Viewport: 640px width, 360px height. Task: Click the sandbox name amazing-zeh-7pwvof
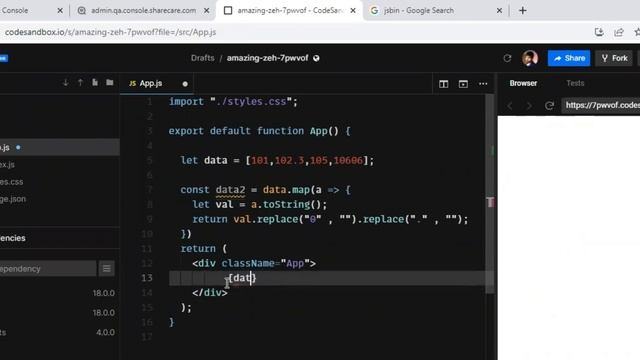[x=267, y=58]
